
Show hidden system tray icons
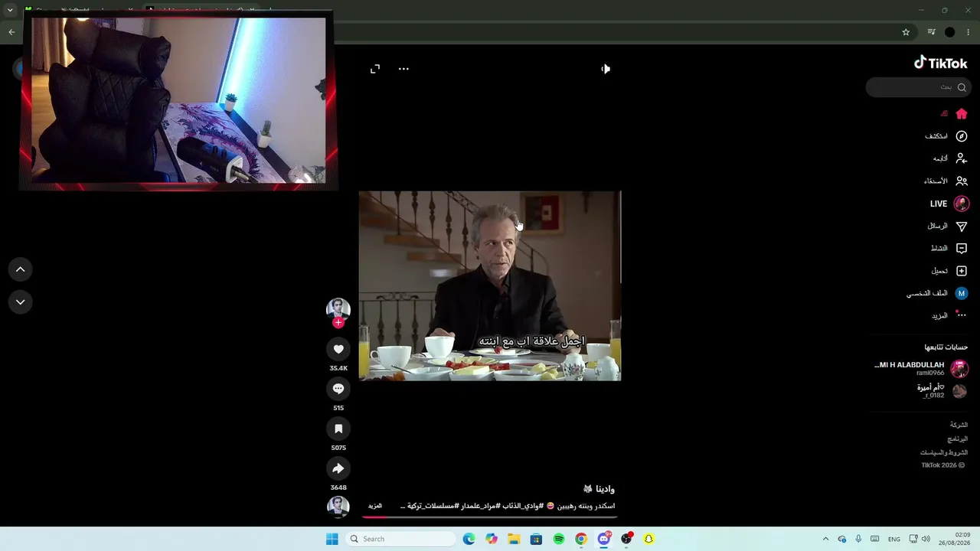coord(825,539)
